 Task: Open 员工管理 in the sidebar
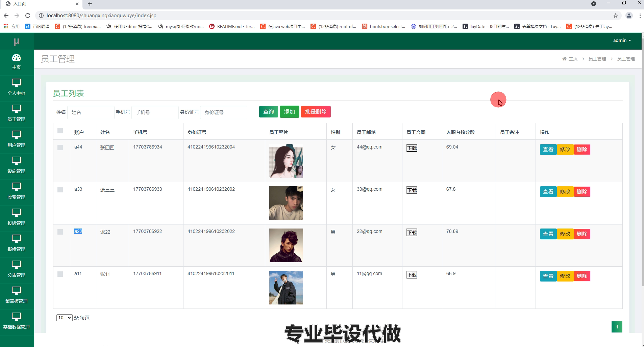(x=16, y=113)
